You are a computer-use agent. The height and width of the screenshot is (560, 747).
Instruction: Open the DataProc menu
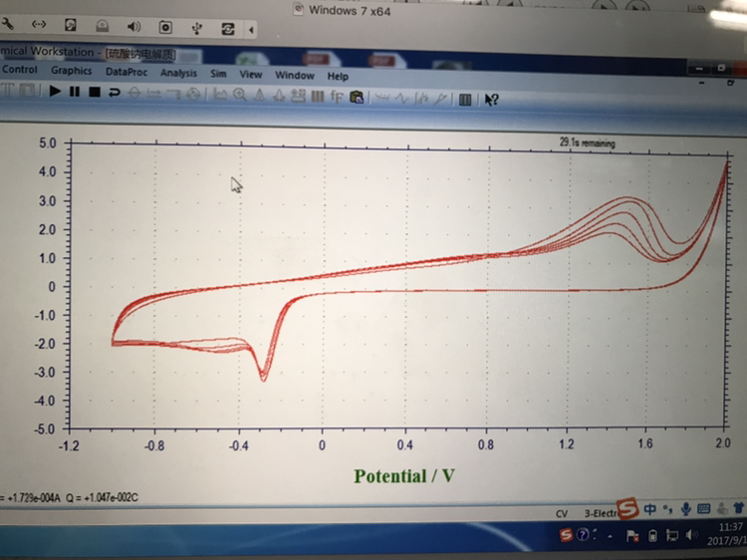[x=126, y=72]
